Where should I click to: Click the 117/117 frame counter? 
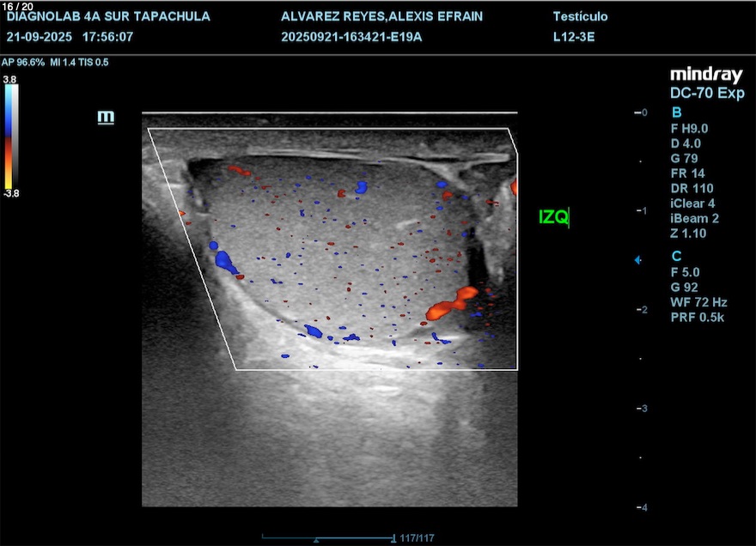418,538
